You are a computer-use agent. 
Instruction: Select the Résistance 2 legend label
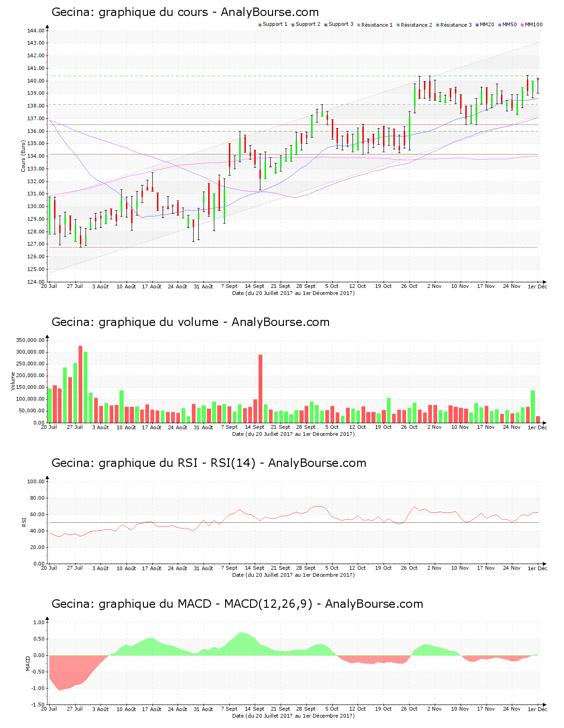coord(416,25)
